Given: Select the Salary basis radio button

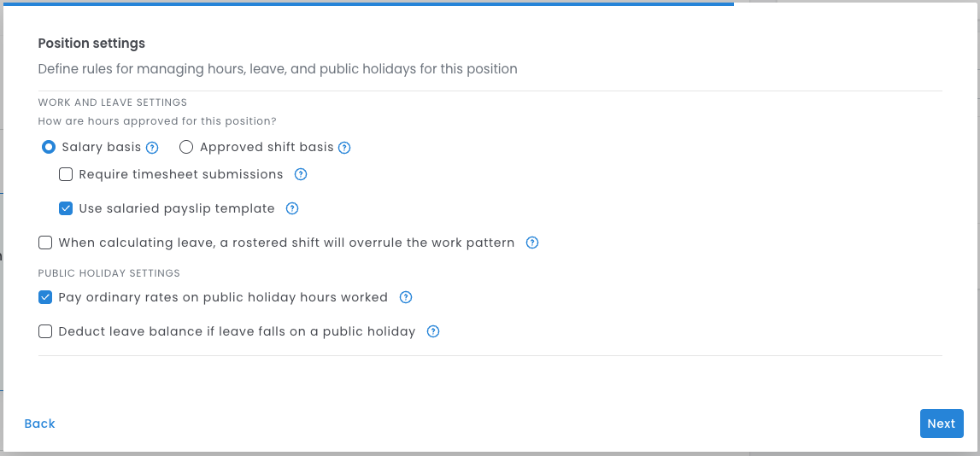Looking at the screenshot, I should pyautogui.click(x=50, y=148).
